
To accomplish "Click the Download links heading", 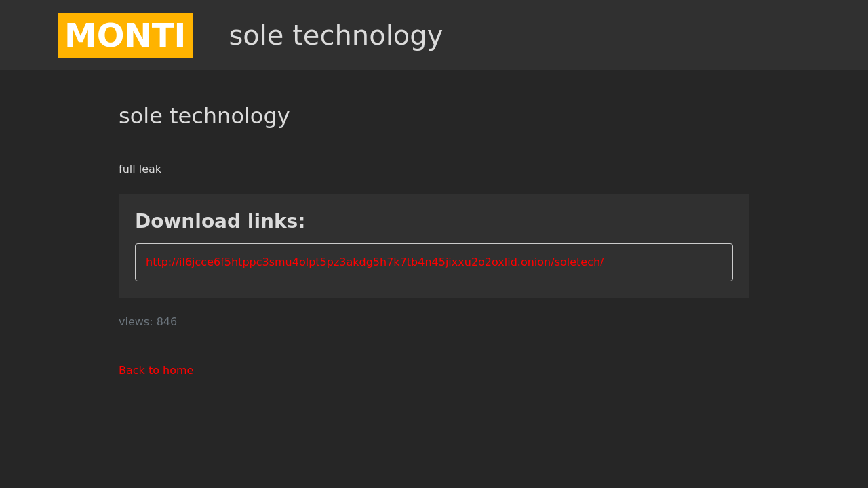I will point(220,221).
